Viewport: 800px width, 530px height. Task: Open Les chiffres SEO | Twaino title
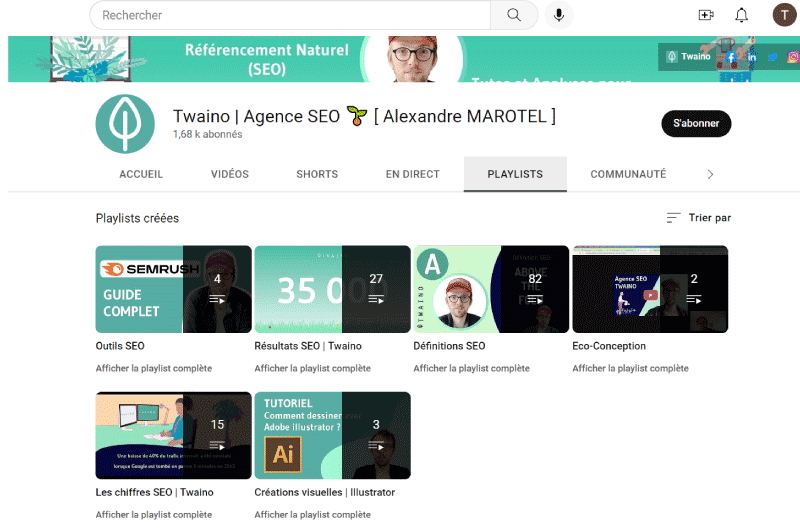click(x=155, y=492)
